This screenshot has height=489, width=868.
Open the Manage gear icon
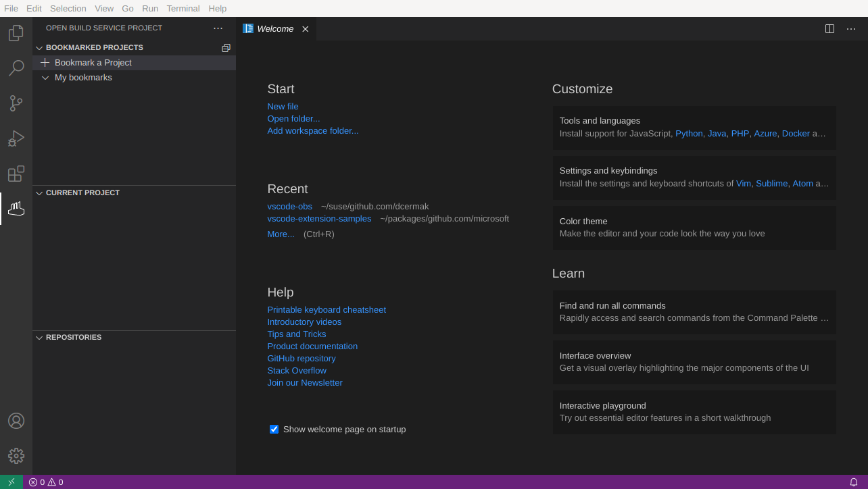click(x=16, y=456)
